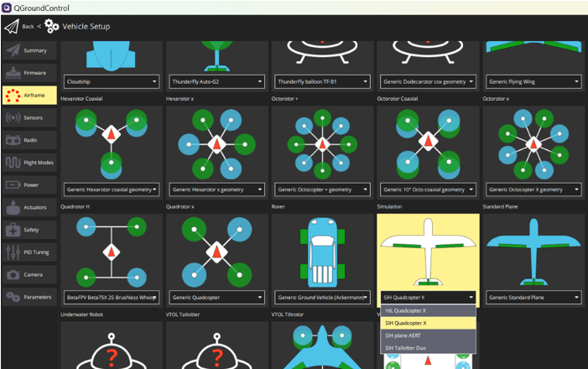Click the QGroundControl title bar app icon
The width and height of the screenshot is (588, 369).
pos(7,8)
